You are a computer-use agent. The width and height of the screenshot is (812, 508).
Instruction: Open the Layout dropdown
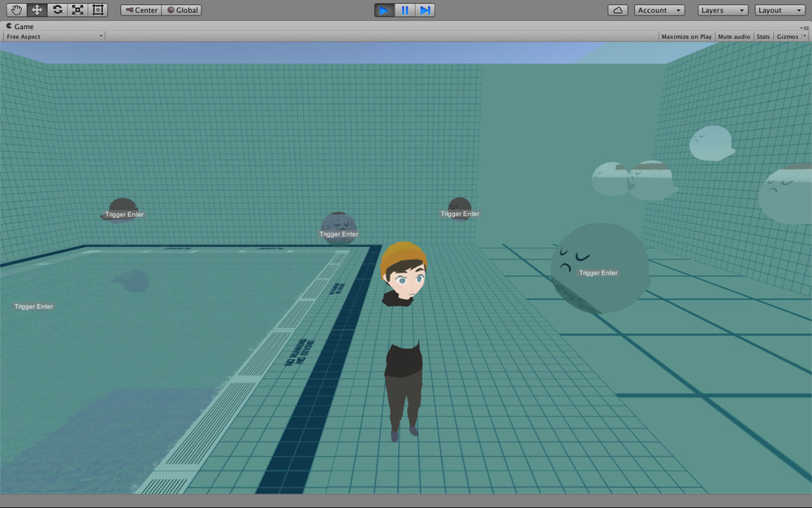coord(780,10)
